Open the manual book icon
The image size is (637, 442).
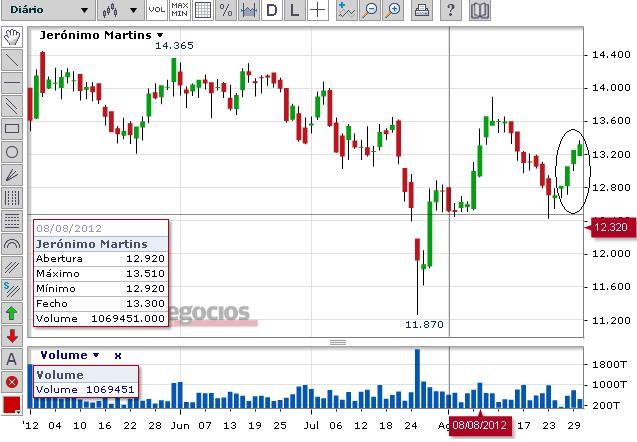(479, 10)
